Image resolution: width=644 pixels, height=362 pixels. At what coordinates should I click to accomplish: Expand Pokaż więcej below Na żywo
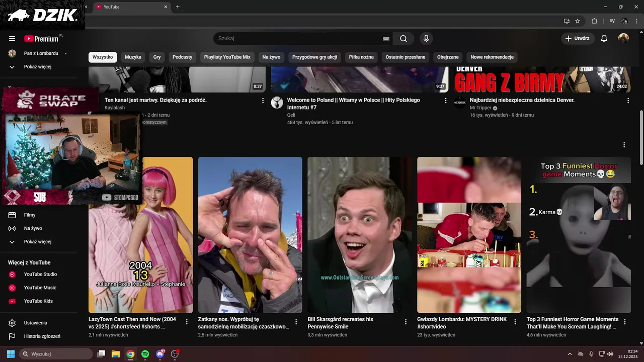pyautogui.click(x=39, y=242)
